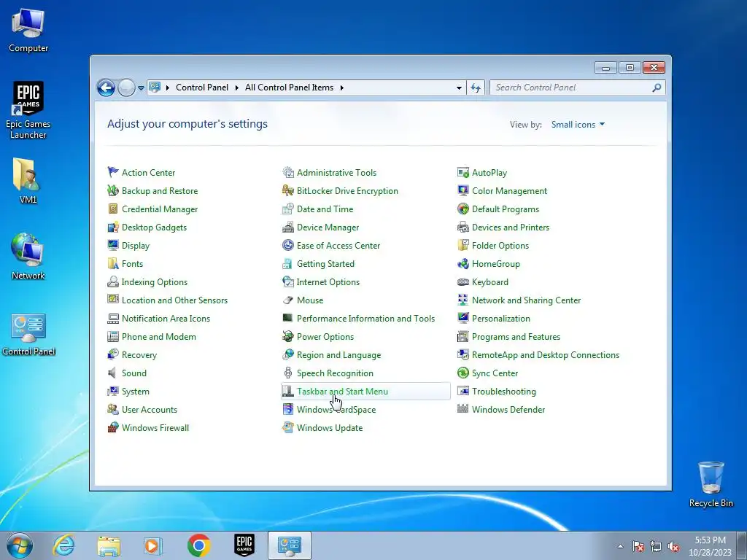This screenshot has height=560, width=747.
Task: Open the Windows Start orb
Action: click(20, 545)
